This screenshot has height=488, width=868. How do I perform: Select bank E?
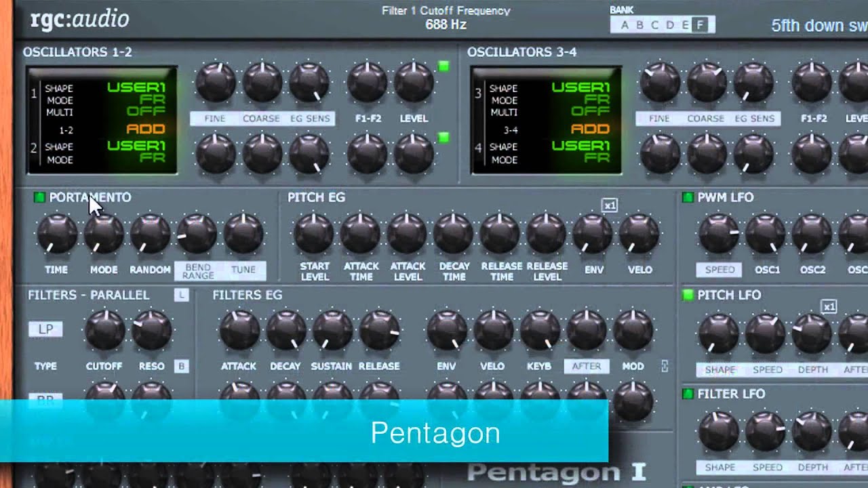pyautogui.click(x=685, y=26)
